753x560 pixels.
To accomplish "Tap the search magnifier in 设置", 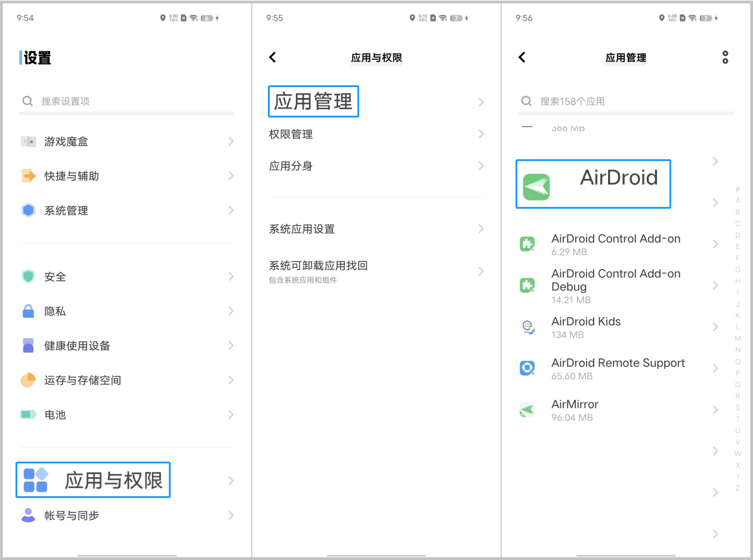I will point(27,101).
